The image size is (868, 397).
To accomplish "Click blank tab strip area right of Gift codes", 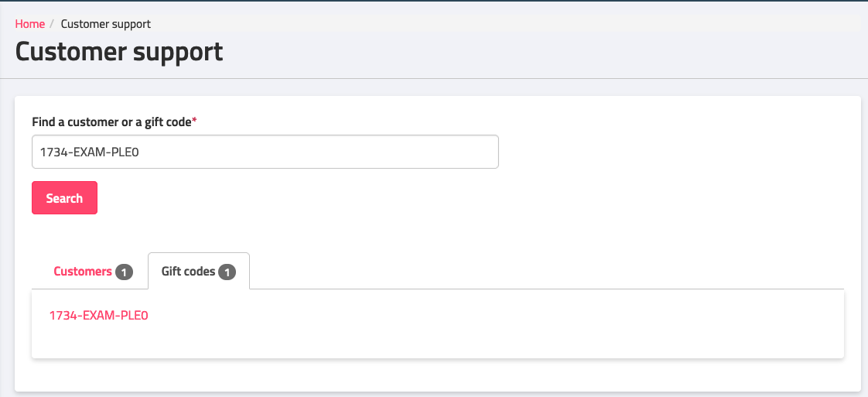I will pyautogui.click(x=542, y=272).
